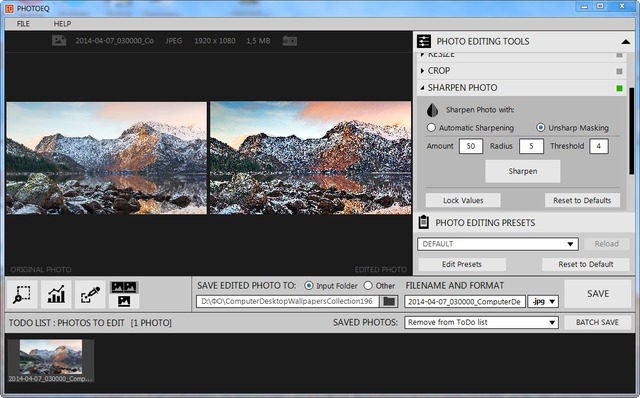The image size is (640, 398).
Task: Open the FILE menu
Action: point(23,24)
